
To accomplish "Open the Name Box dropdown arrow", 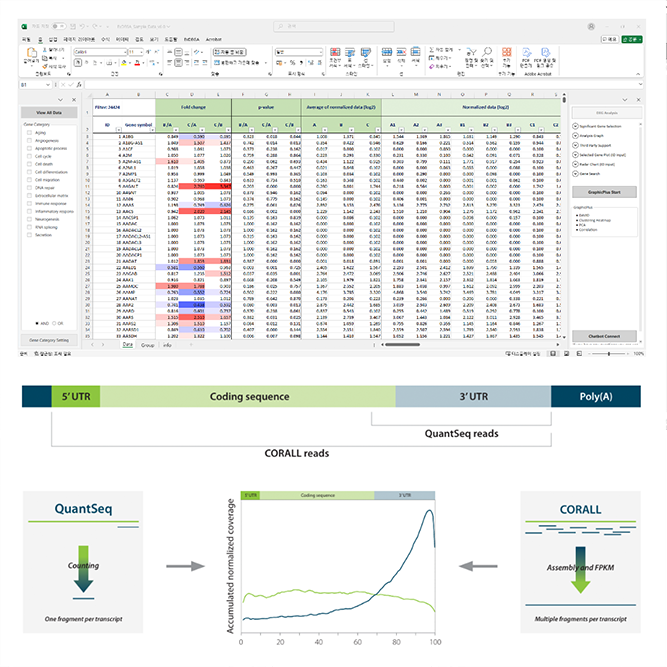I will (x=47, y=85).
